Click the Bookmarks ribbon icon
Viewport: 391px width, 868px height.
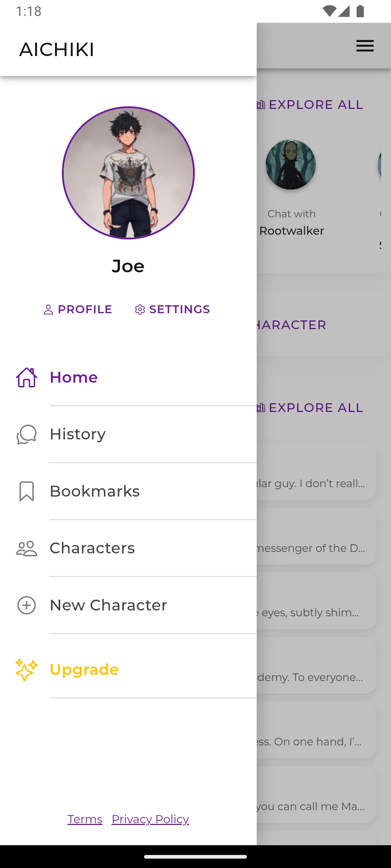pos(26,491)
